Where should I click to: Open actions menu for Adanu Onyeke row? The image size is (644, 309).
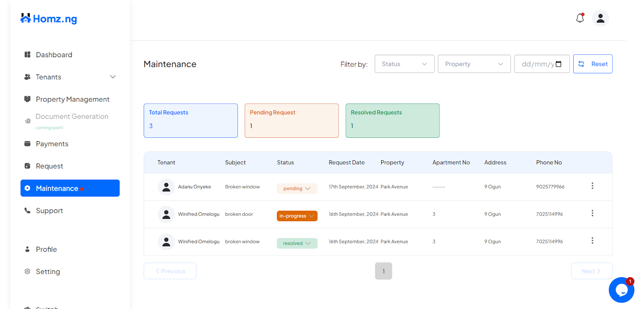tap(592, 186)
